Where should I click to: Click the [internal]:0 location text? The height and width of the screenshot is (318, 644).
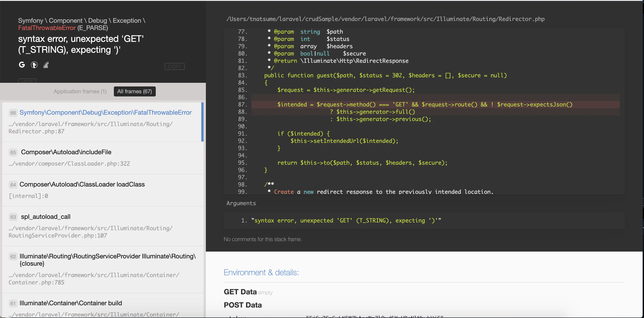pyautogui.click(x=28, y=196)
